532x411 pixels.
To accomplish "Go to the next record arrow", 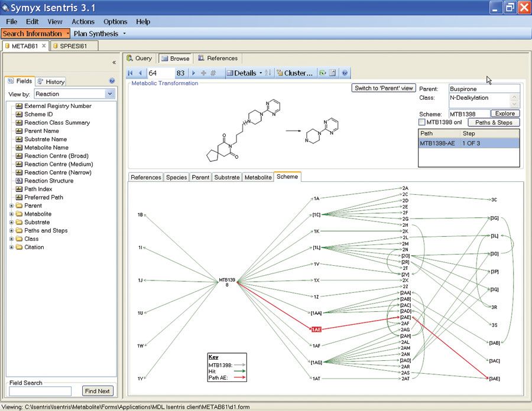I will point(193,73).
